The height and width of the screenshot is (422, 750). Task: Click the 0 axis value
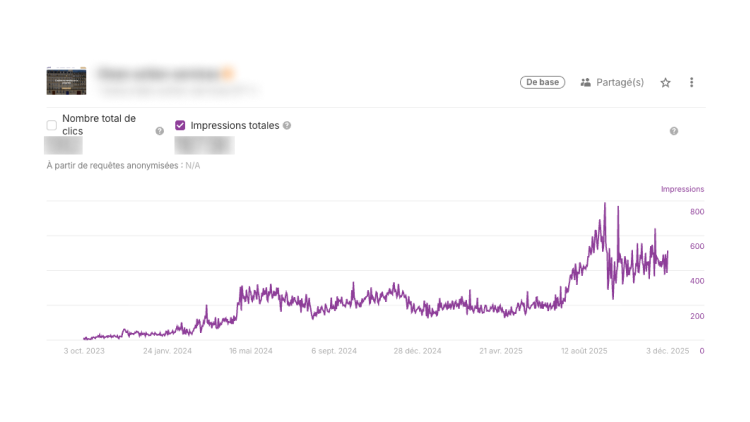pos(702,351)
